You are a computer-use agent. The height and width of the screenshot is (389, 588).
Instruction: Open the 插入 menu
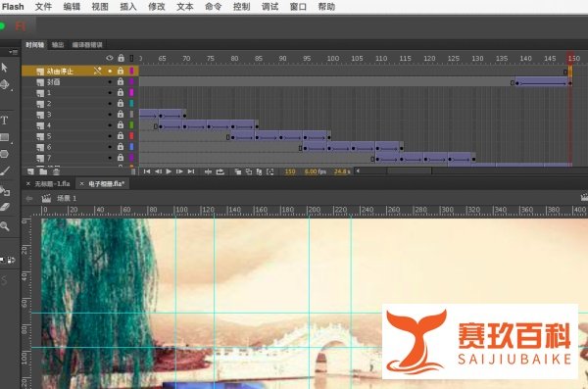pos(128,7)
